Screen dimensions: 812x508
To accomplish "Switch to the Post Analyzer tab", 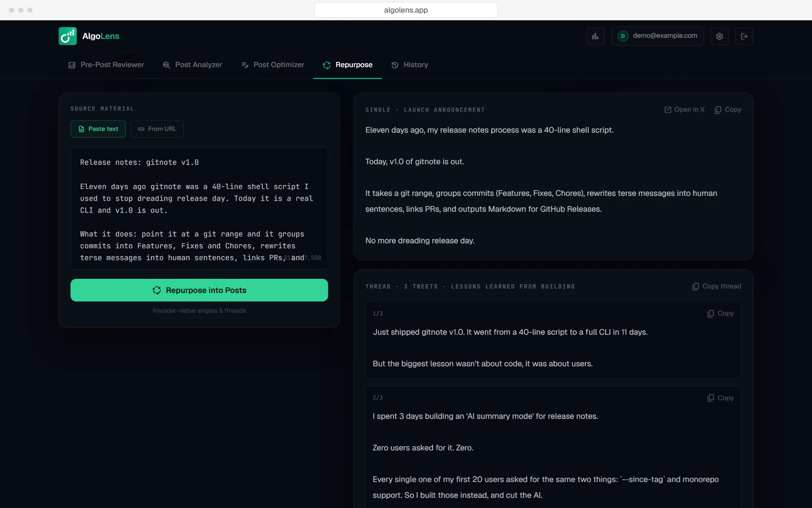I will click(192, 65).
